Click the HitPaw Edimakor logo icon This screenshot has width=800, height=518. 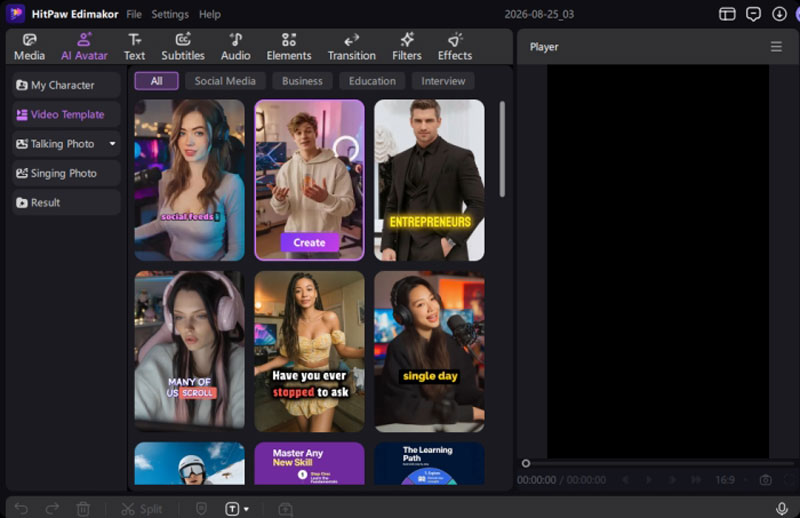(15, 14)
